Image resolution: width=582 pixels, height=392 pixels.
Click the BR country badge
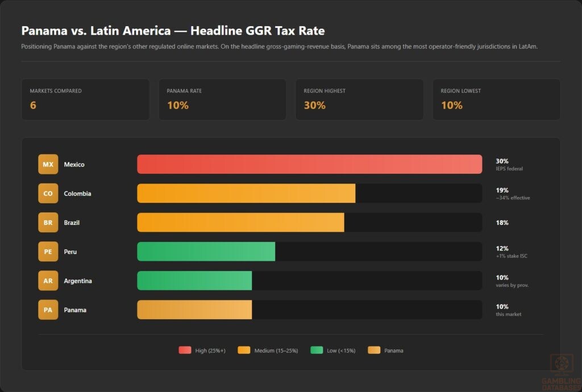tap(48, 223)
